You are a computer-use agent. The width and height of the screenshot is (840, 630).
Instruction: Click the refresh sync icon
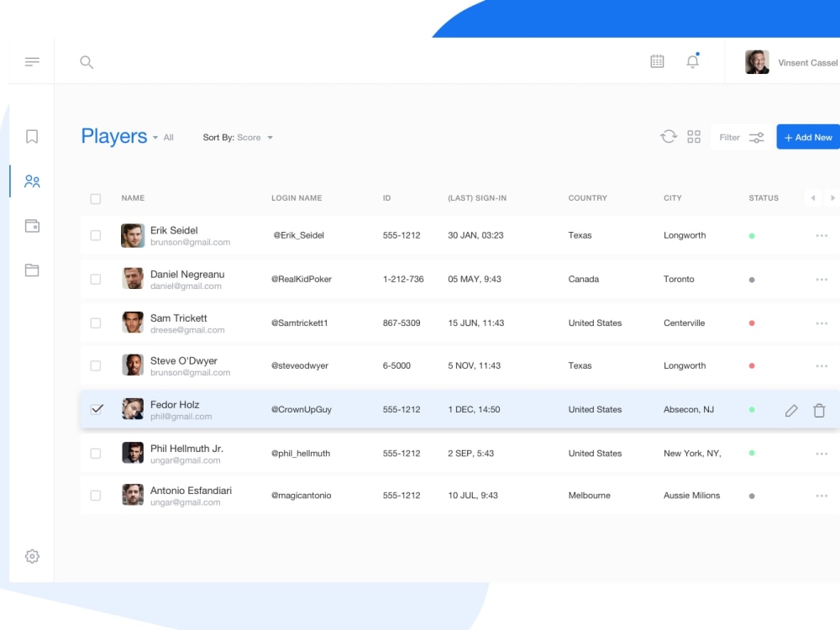click(x=669, y=137)
